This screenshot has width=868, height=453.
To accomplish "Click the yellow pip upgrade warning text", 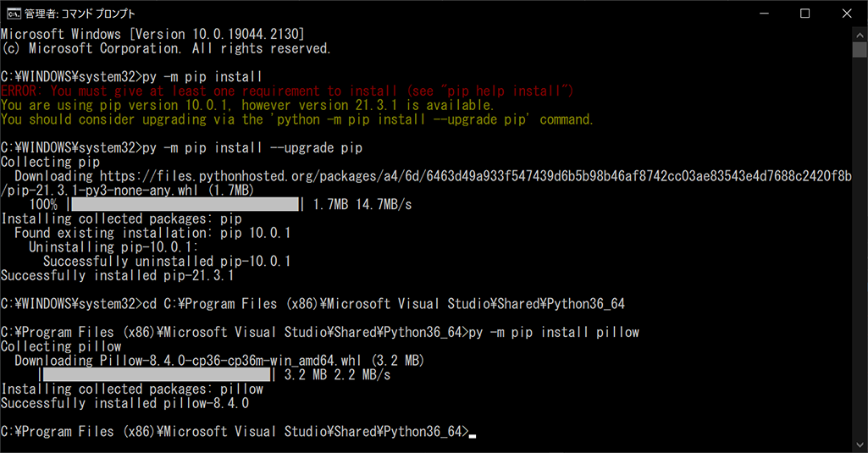I will point(296,113).
